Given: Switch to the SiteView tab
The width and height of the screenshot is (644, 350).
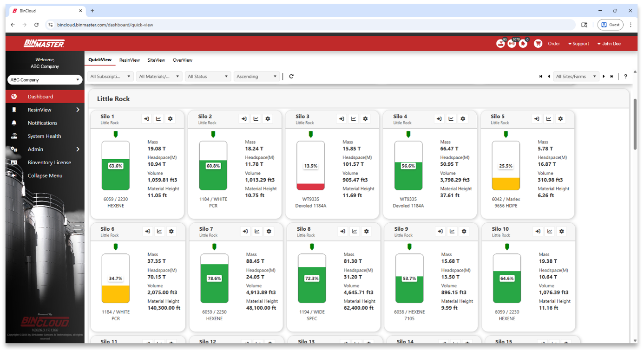Looking at the screenshot, I should coord(156,60).
